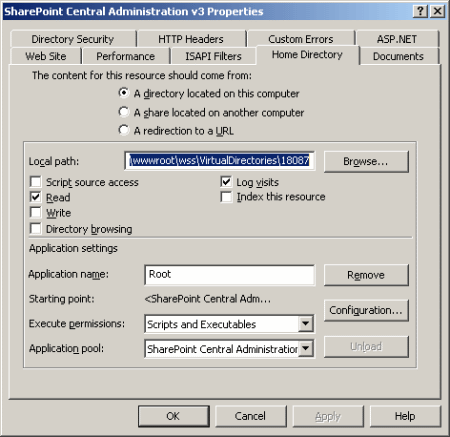The image size is (450, 437).
Task: Expand the Application pool dropdown arrow
Action: pyautogui.click(x=305, y=349)
